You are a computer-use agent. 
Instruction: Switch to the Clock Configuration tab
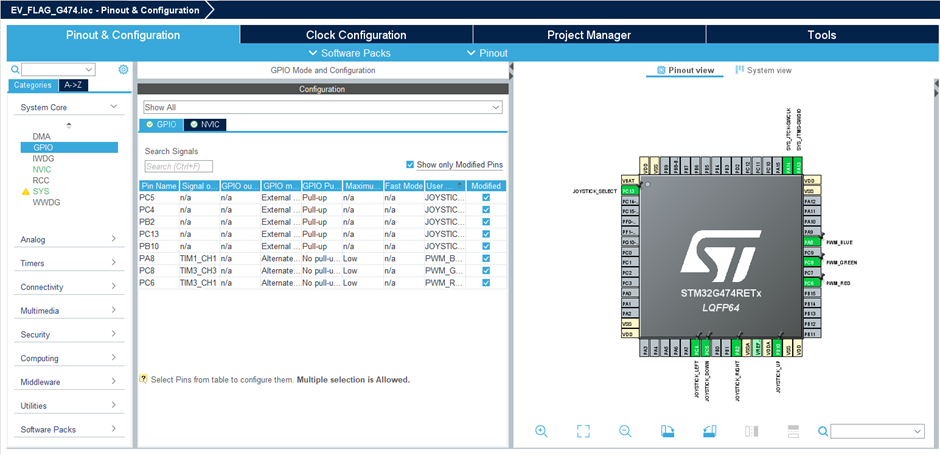(356, 35)
